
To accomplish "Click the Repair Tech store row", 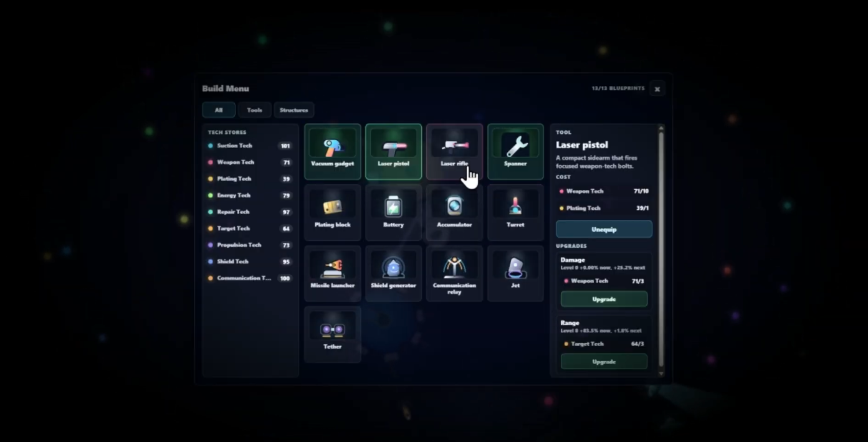I will pos(250,212).
